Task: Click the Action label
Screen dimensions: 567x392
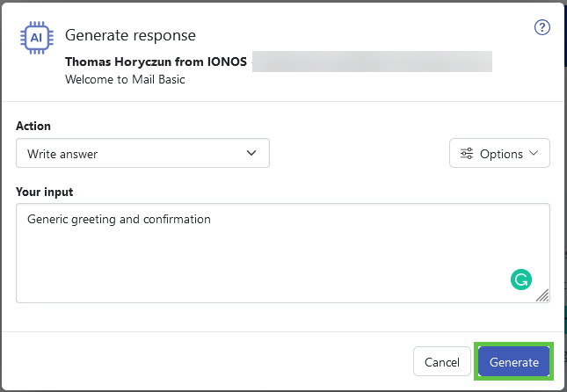Action: coord(33,126)
